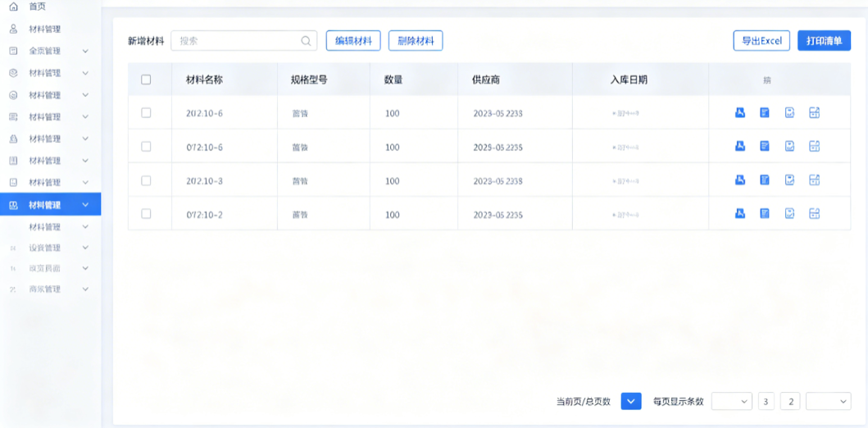
Task: Focus the 搜索 search input field
Action: coord(243,41)
